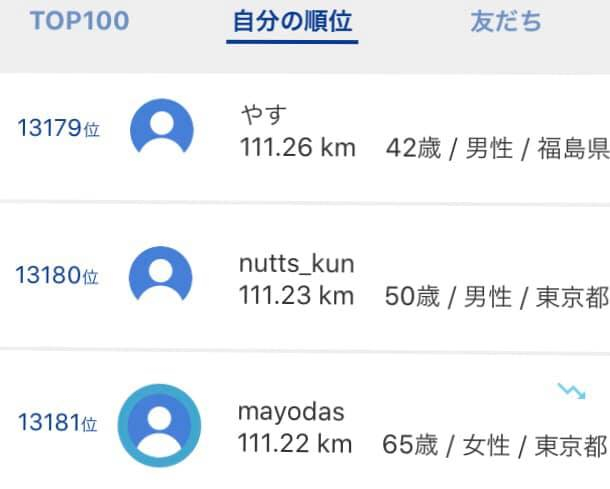Open the user name nutts_kun

[x=296, y=266]
